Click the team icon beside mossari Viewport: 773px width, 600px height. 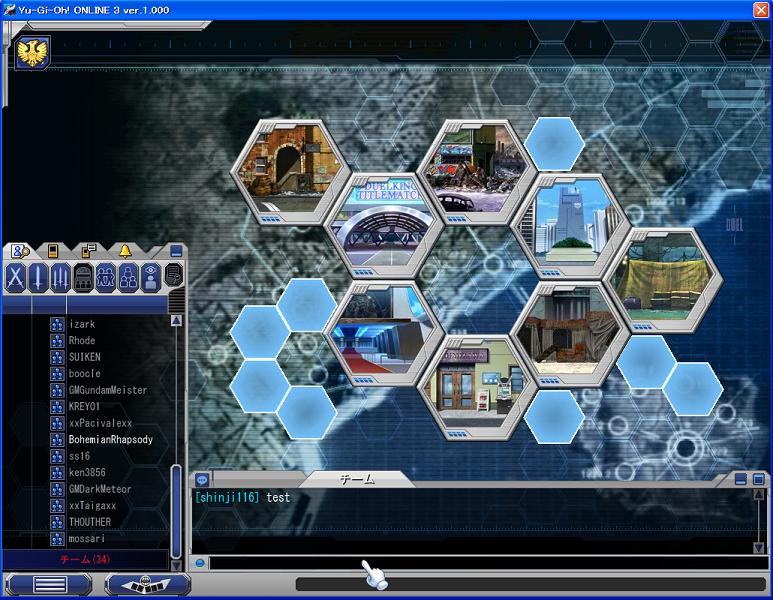pyautogui.click(x=57, y=538)
